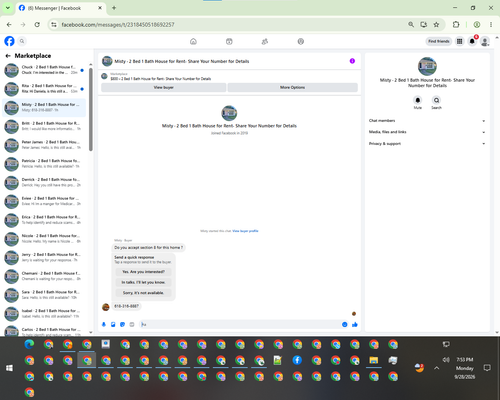
Task: Bookmark this page with the star icon
Action: (436, 24)
